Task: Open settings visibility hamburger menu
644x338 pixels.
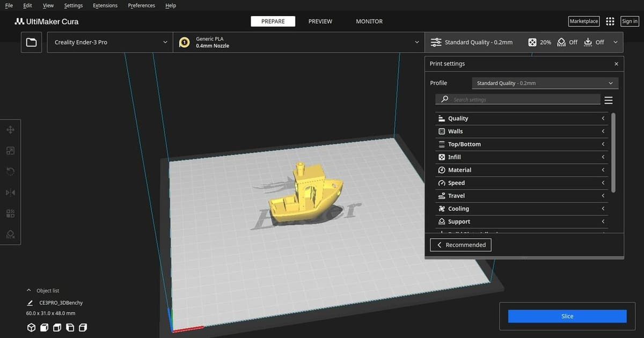Action: 608,100
